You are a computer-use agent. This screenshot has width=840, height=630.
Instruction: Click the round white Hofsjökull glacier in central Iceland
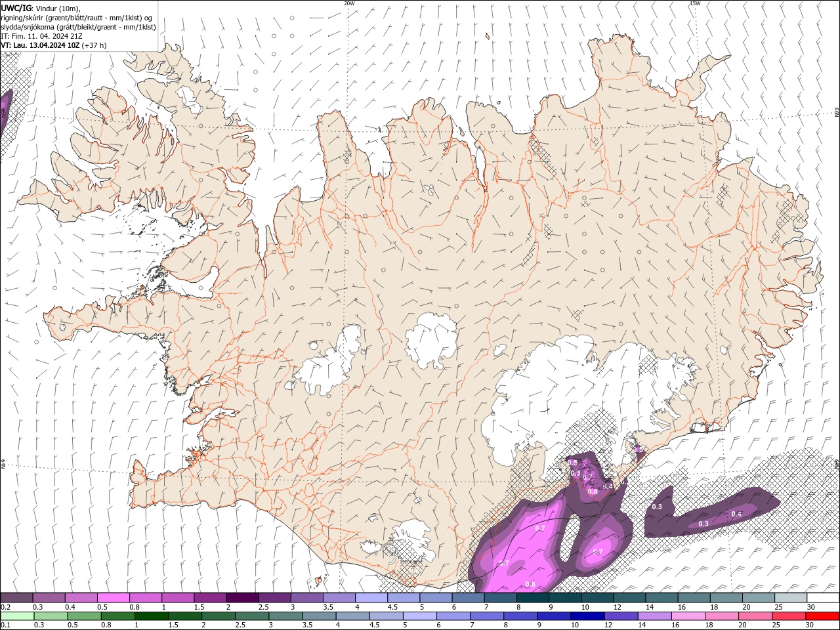(432, 341)
